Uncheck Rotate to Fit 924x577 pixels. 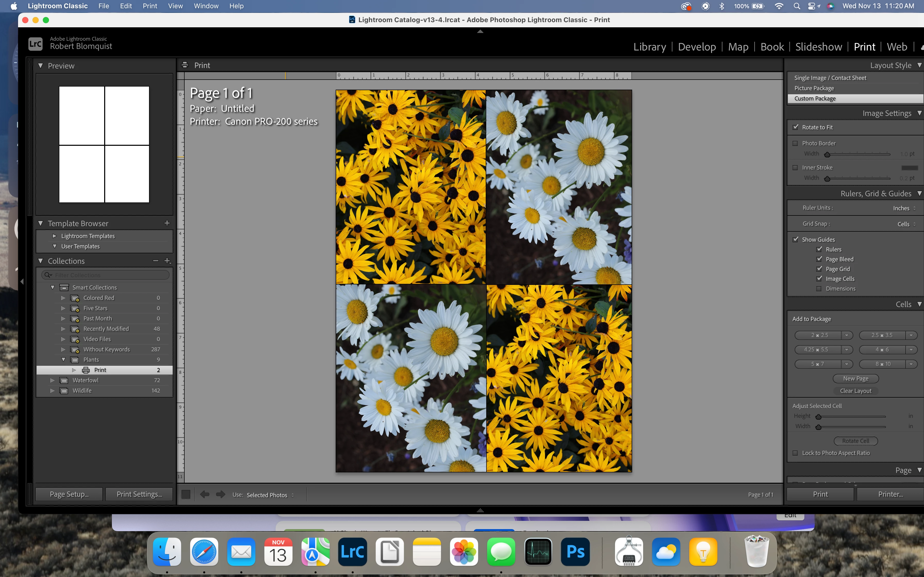pos(796,127)
